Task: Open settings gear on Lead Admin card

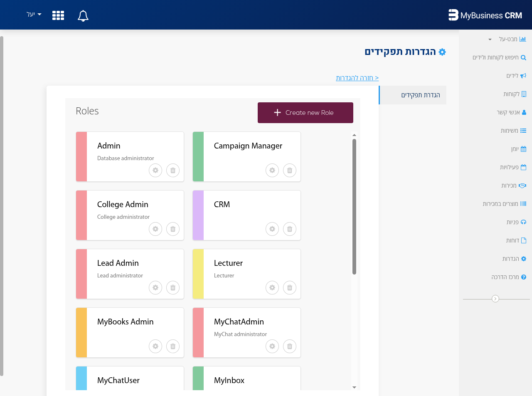Action: click(155, 287)
